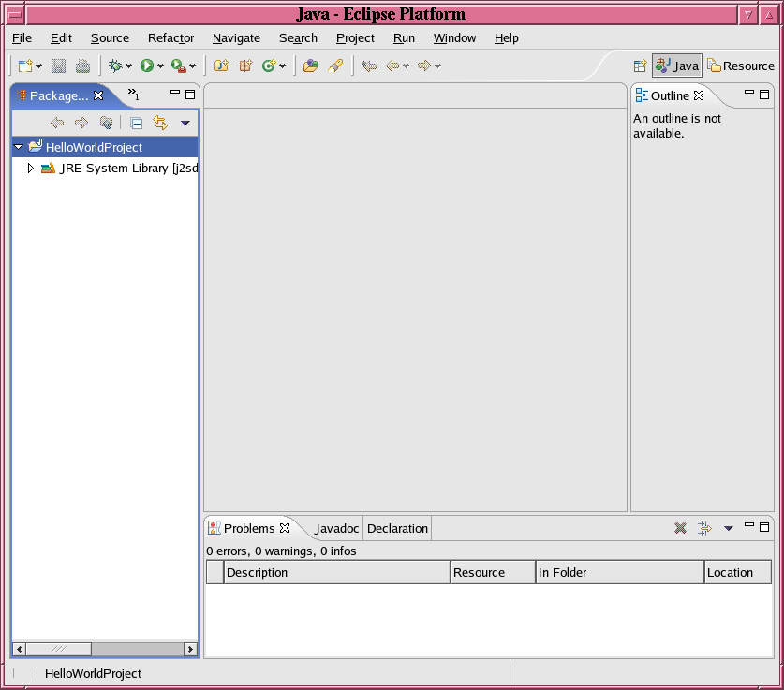This screenshot has width=784, height=690.
Task: Click the Search flashlight toolbar icon
Action: [x=335, y=66]
